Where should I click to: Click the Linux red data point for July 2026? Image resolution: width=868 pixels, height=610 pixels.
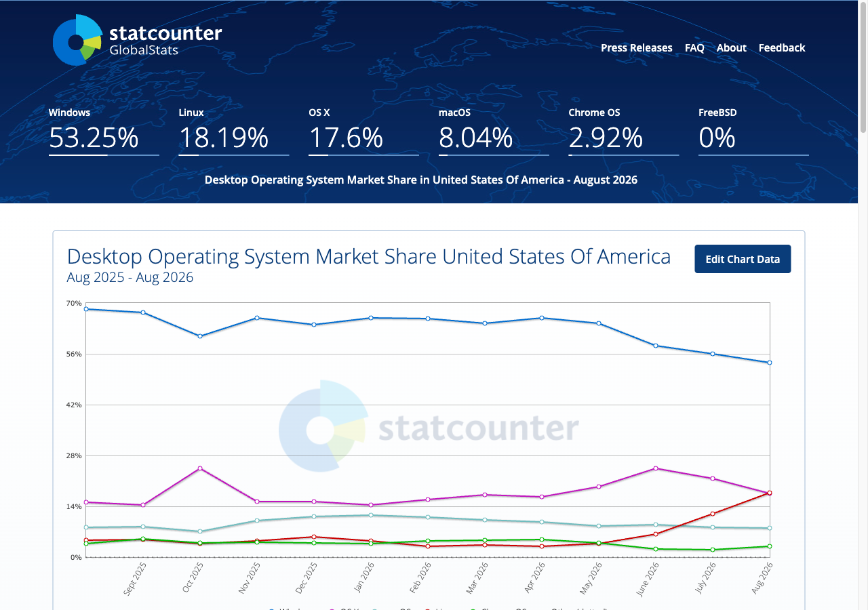[x=713, y=514]
